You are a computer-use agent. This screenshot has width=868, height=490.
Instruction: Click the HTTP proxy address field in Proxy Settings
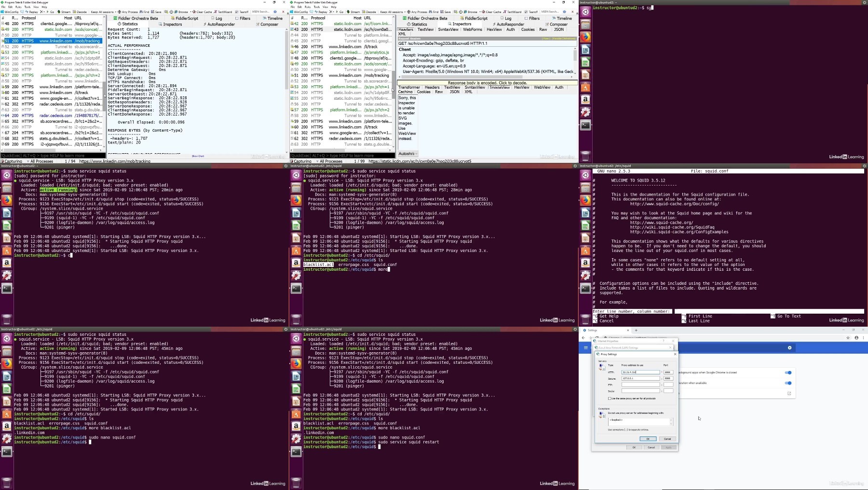tap(640, 372)
